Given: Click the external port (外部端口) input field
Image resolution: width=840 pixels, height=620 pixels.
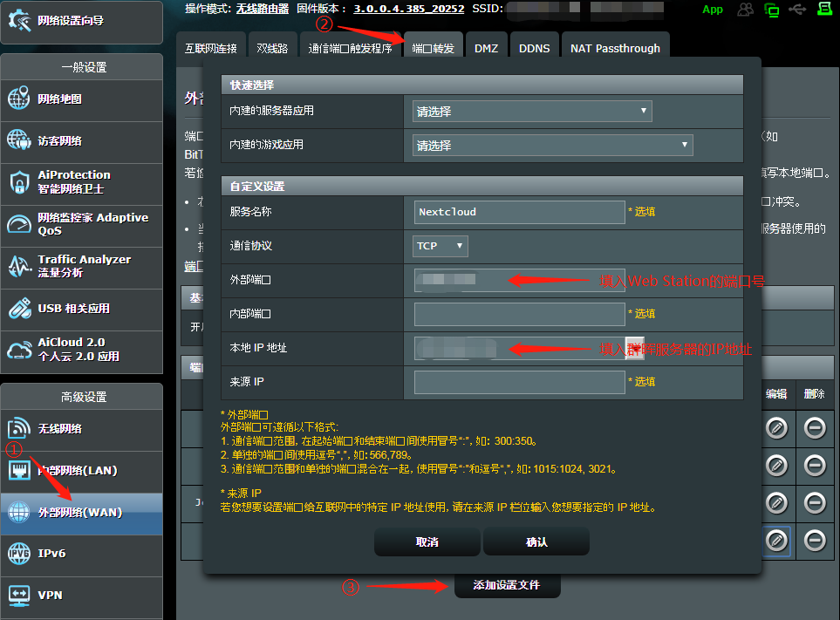Looking at the screenshot, I should pos(519,280).
